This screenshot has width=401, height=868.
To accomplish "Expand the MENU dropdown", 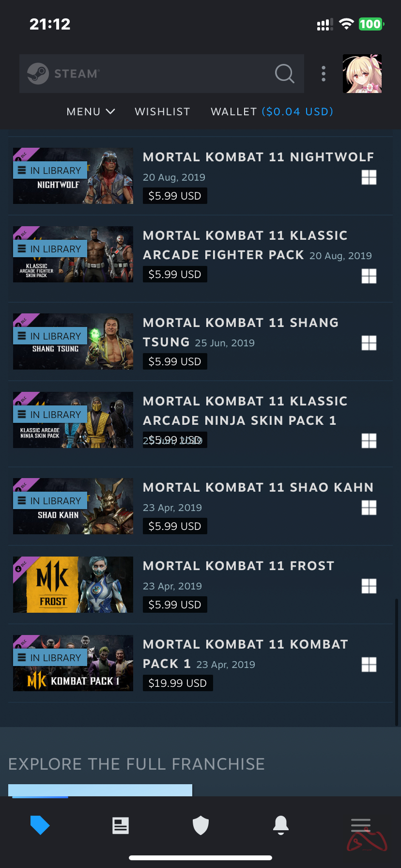I will pos(91,111).
